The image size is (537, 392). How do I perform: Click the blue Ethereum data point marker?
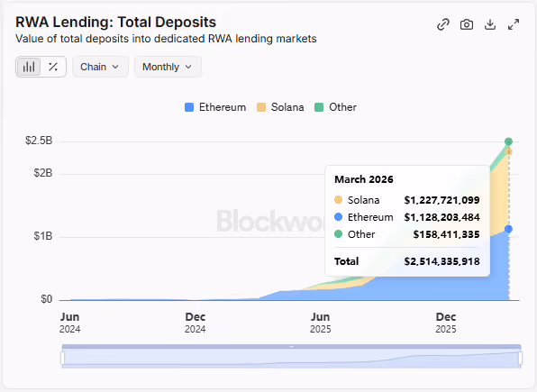coord(508,229)
